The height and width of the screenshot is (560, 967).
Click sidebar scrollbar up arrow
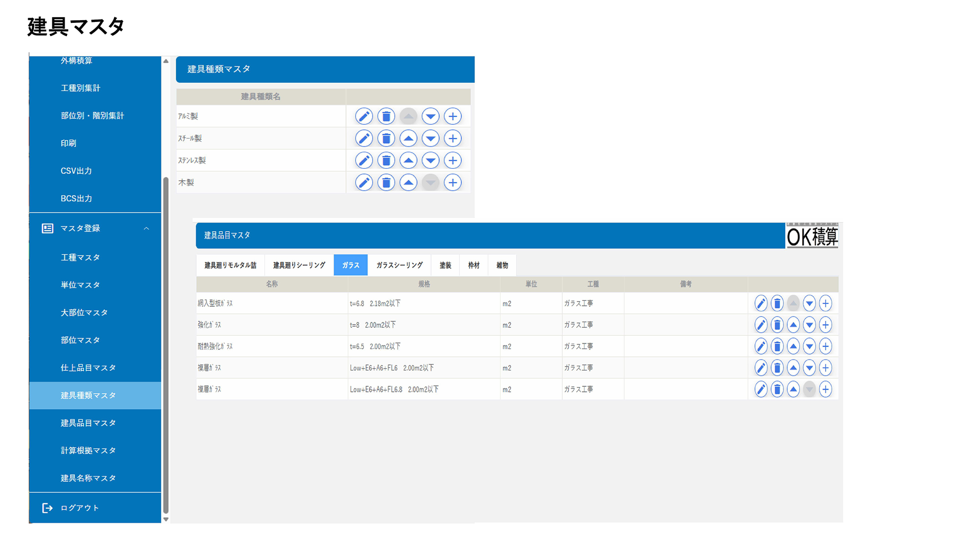click(x=166, y=61)
